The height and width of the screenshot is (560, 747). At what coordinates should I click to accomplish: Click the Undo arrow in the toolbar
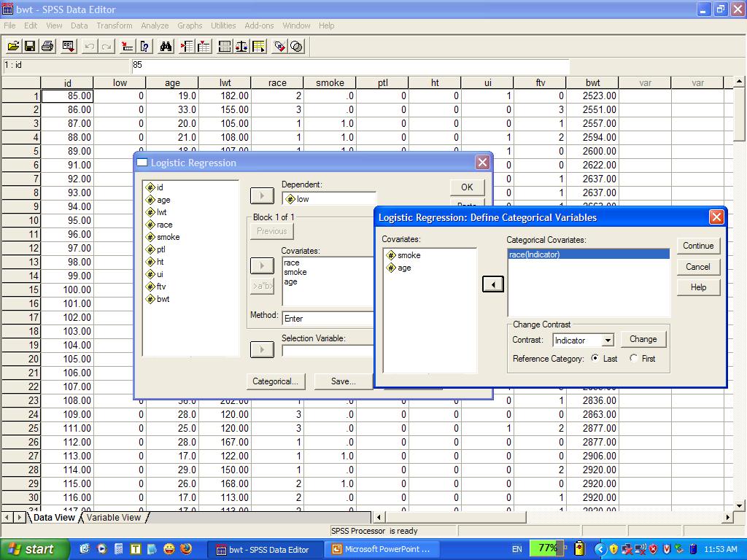tap(88, 46)
